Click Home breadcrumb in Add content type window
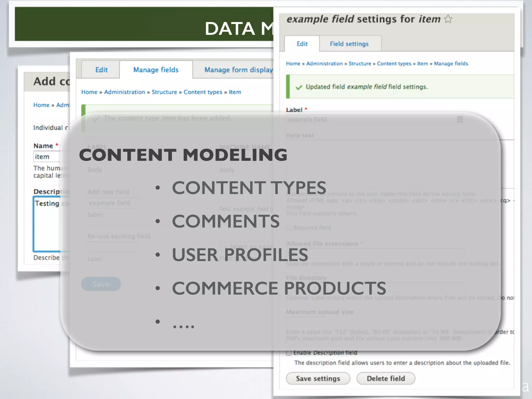The image size is (532, 399). coord(41,105)
